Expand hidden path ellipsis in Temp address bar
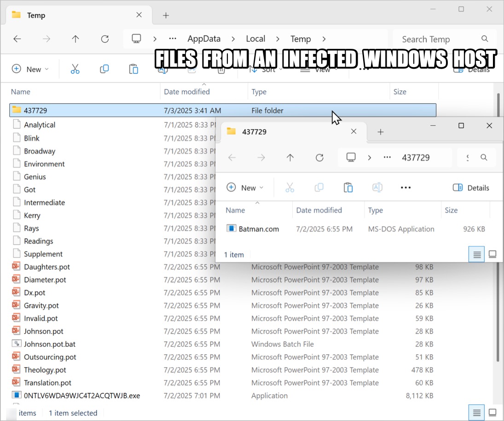The height and width of the screenshot is (421, 504). click(173, 39)
